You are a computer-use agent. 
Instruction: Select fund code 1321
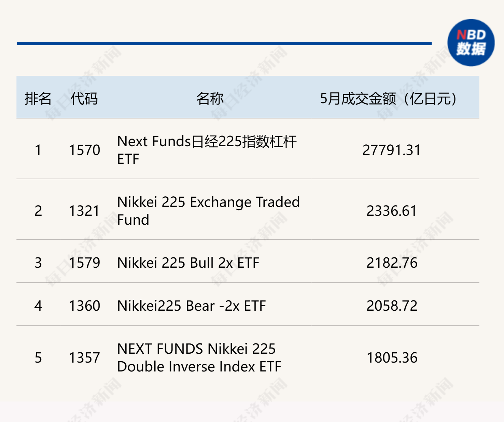point(84,211)
